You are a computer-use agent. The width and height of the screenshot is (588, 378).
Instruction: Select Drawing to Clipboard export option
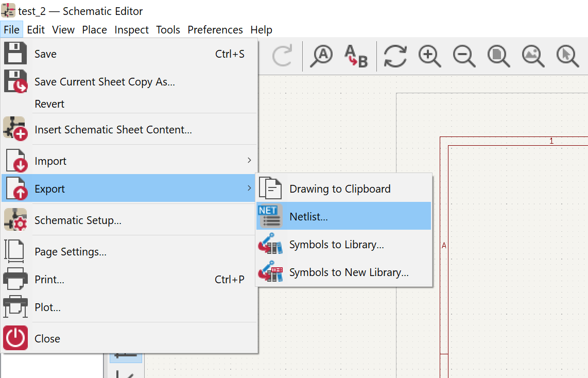click(x=344, y=188)
